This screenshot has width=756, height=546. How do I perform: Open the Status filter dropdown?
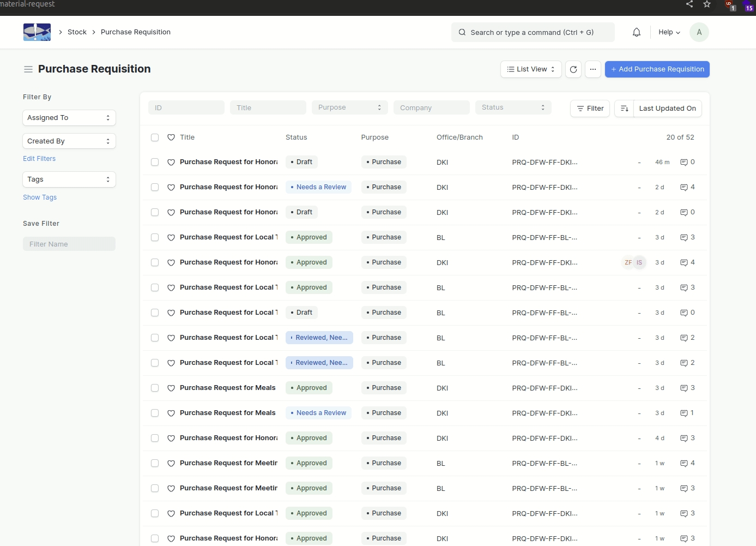click(513, 108)
